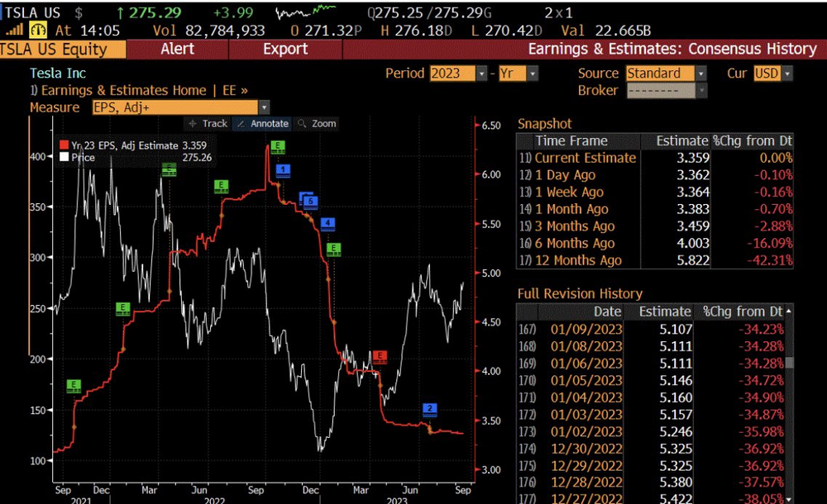The height and width of the screenshot is (504, 827).
Task: Select the 01/06/2023 revision row
Action: tap(651, 364)
